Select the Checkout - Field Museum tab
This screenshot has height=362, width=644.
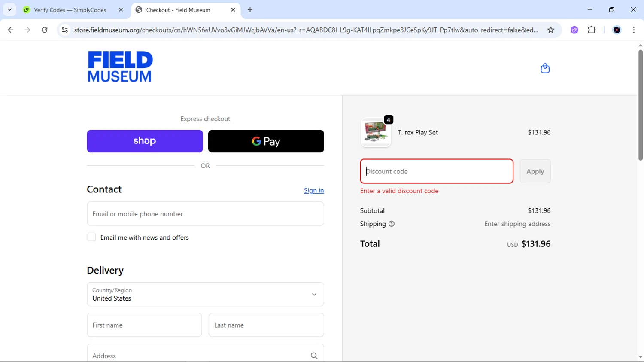coord(185,10)
